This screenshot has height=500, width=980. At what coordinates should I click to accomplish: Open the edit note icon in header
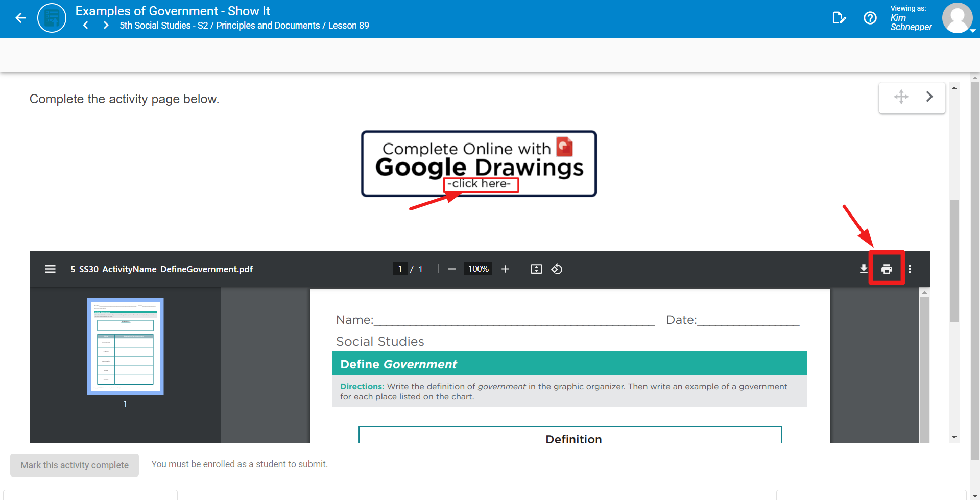tap(839, 18)
